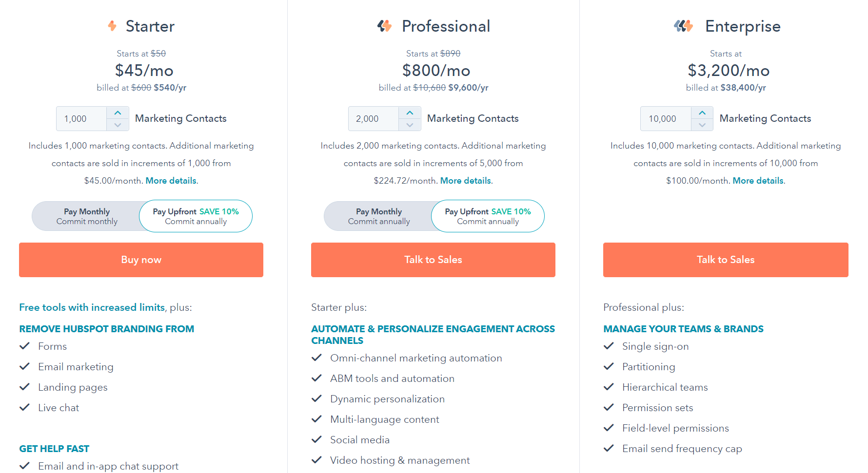
Task: Click Talk to Sales under Enterprise
Action: (x=726, y=260)
